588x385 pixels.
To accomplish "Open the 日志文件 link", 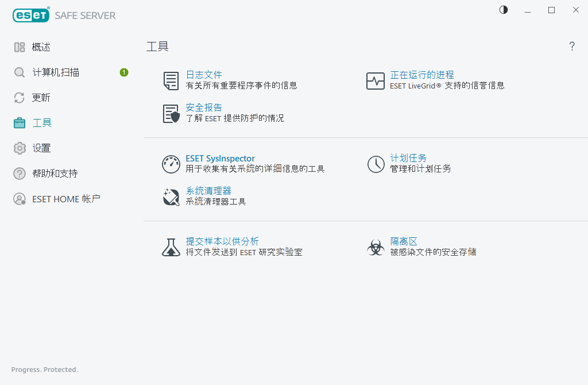I will pyautogui.click(x=204, y=75).
